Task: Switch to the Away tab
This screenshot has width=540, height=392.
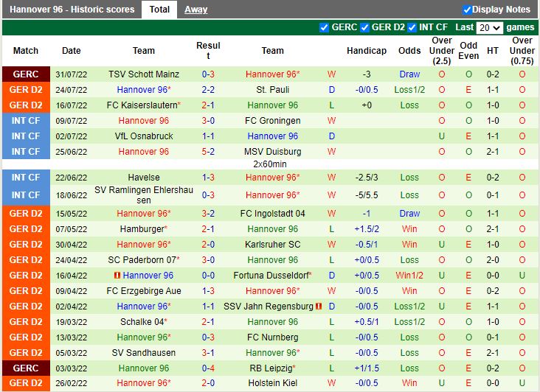Action: [195, 10]
